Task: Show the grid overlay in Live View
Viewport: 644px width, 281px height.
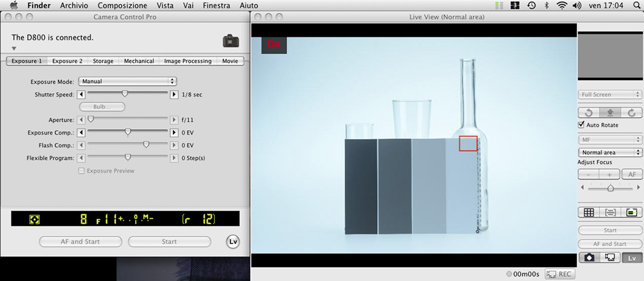Action: pyautogui.click(x=589, y=213)
